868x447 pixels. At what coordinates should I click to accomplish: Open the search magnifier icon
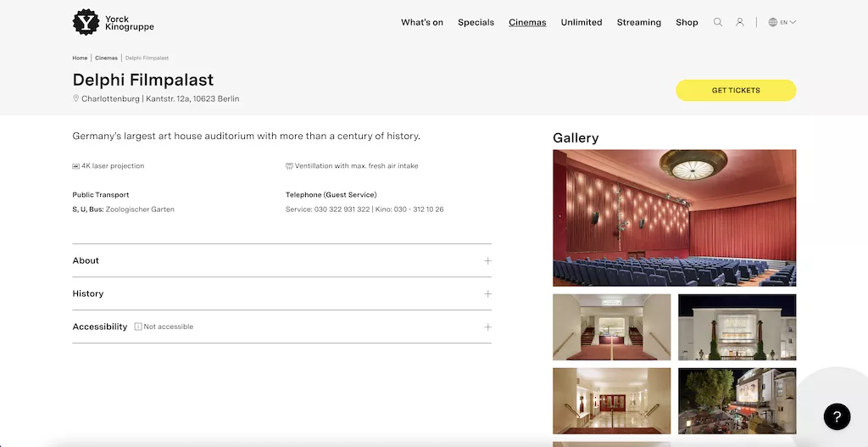tap(718, 22)
